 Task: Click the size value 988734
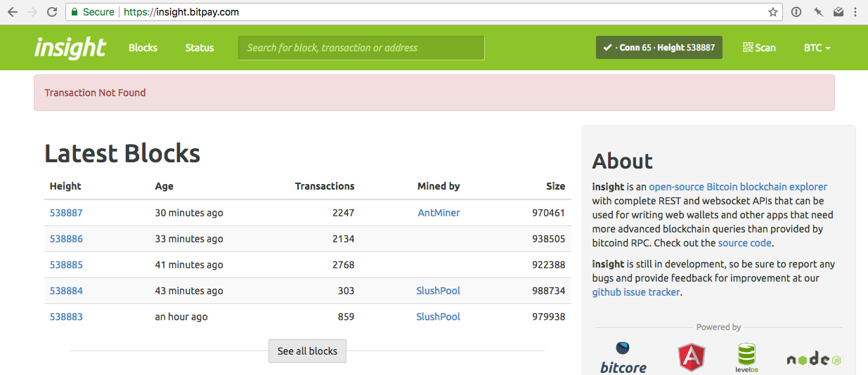tap(548, 291)
